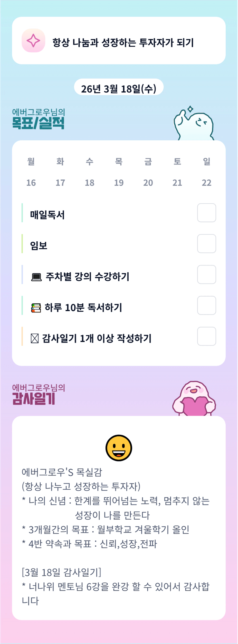Viewport: 238px width, 644px height.
Task: Click the pink heart-holding mascot
Action: [x=194, y=399]
